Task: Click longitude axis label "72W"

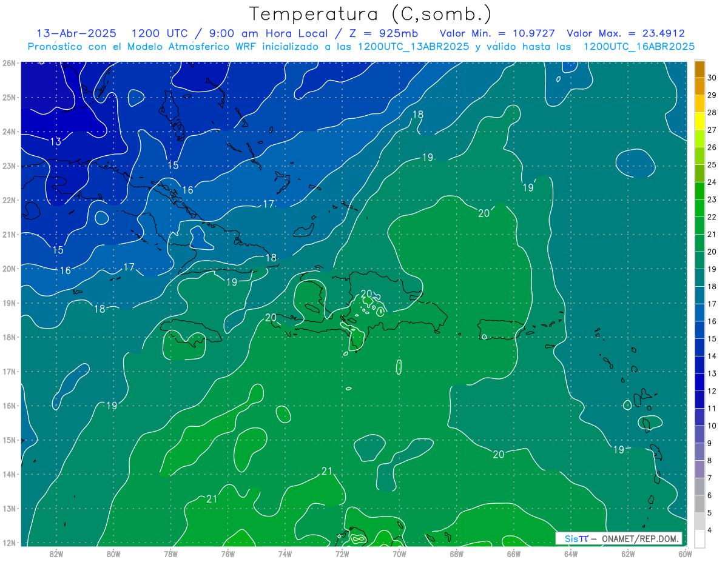Action: point(342,554)
